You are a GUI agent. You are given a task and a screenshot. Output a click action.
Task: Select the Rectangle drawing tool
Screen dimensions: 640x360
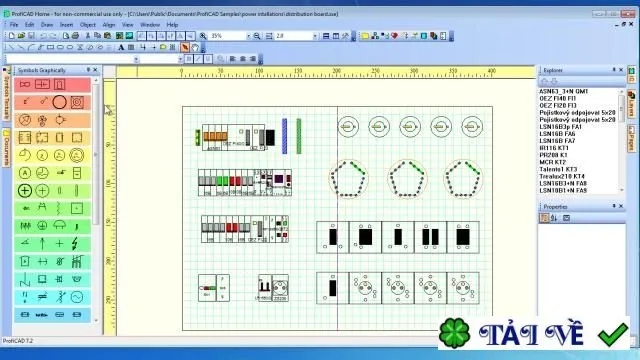pyautogui.click(x=51, y=47)
